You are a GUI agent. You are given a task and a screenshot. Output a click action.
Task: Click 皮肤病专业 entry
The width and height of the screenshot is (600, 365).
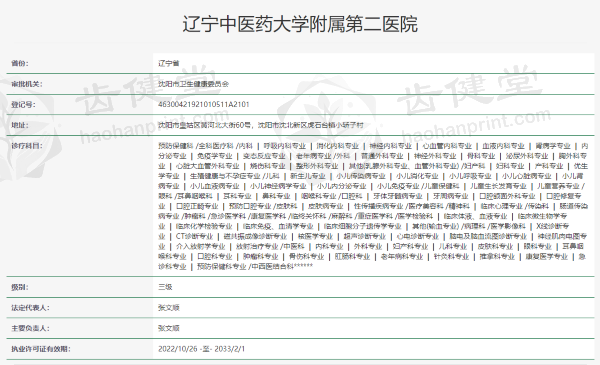pyautogui.click(x=325, y=206)
